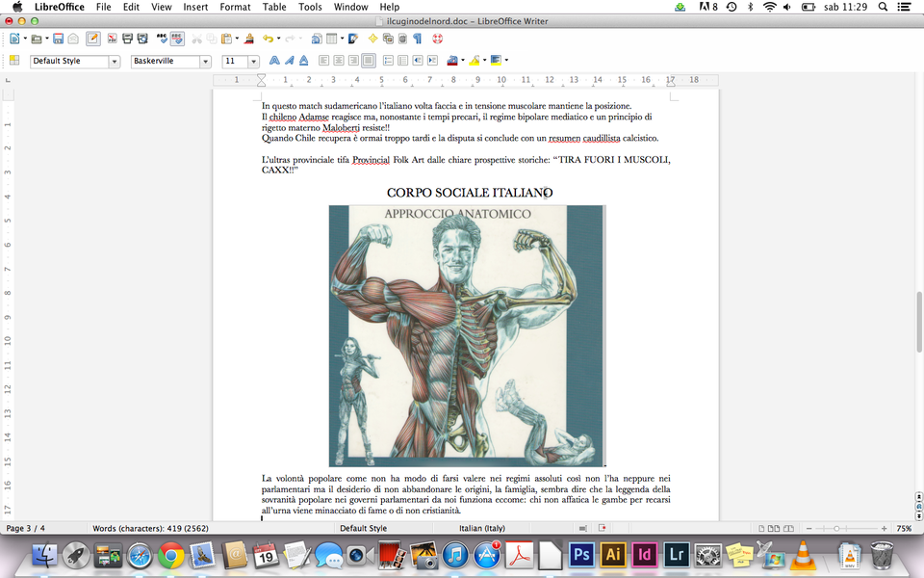
Task: Open the Table menu
Action: pos(274,7)
